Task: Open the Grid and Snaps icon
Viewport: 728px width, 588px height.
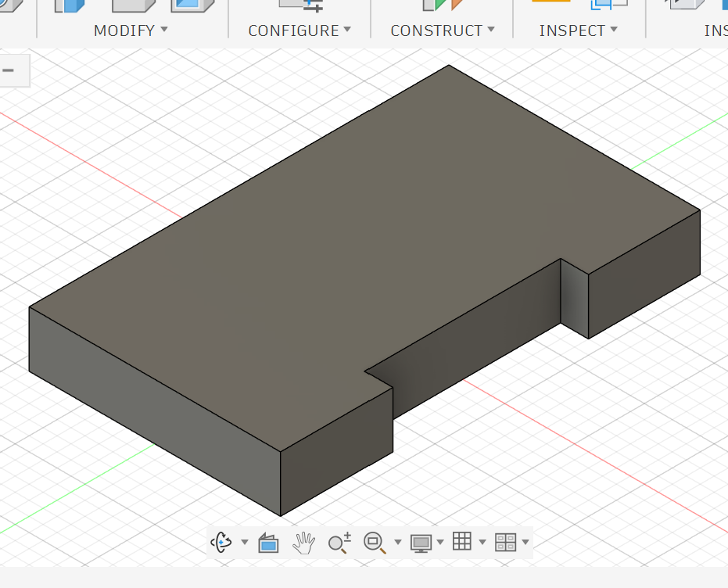Action: (x=462, y=542)
